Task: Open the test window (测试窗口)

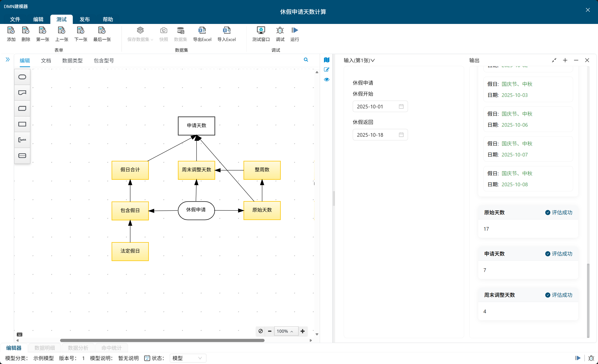Action: coord(261,31)
